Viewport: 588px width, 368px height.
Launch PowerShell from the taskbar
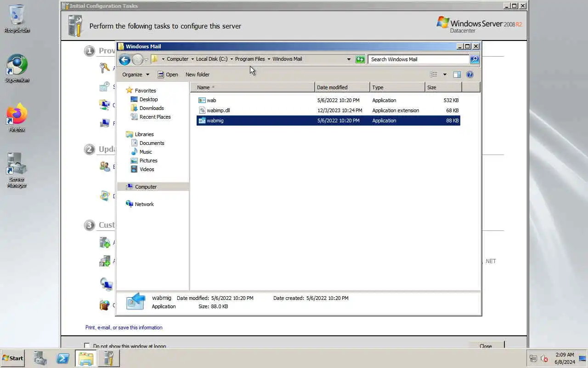tap(63, 358)
